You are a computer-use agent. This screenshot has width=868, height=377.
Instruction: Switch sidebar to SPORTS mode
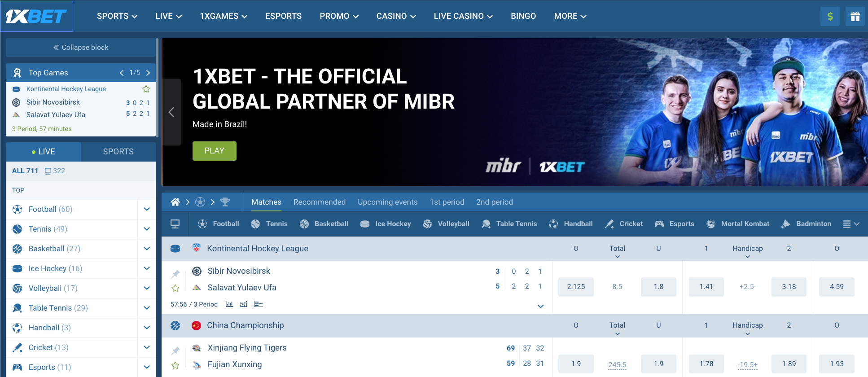pos(118,152)
